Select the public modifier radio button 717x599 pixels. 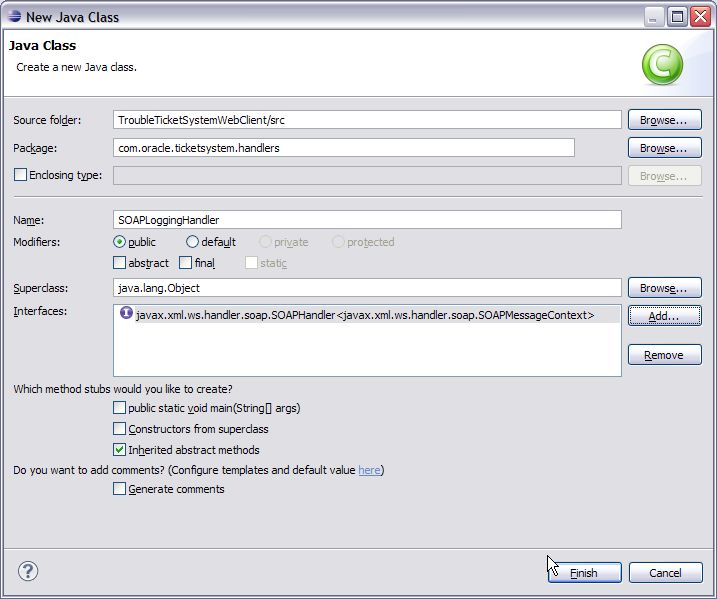pos(119,242)
